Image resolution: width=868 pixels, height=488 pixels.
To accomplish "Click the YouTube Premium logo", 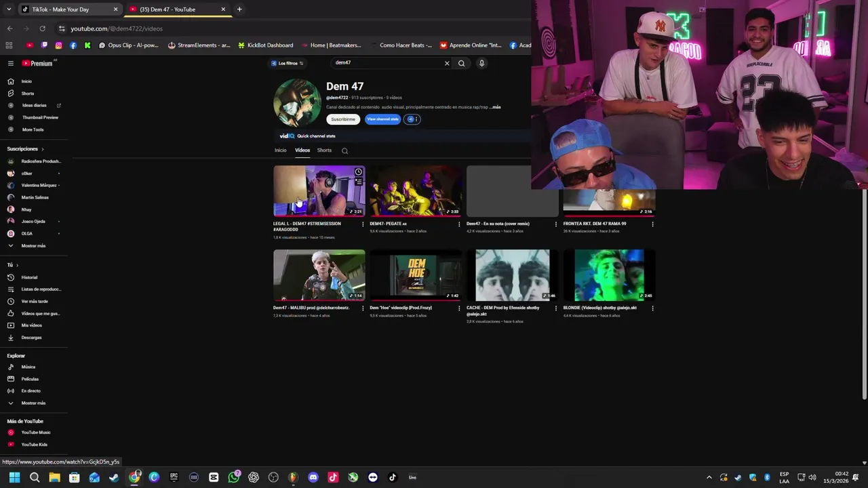I will pos(37,63).
